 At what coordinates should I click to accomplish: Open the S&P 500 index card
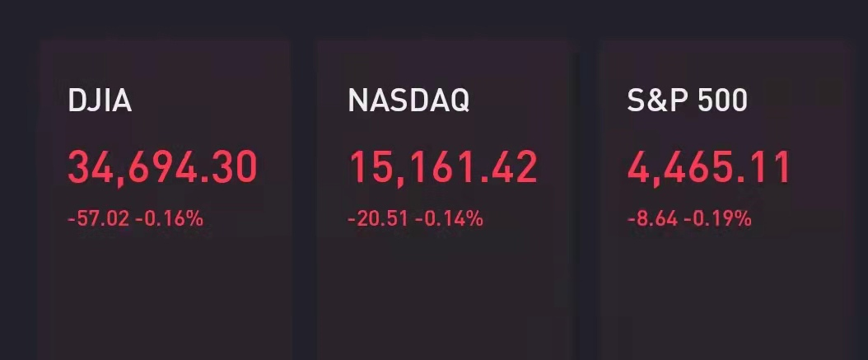tap(722, 199)
